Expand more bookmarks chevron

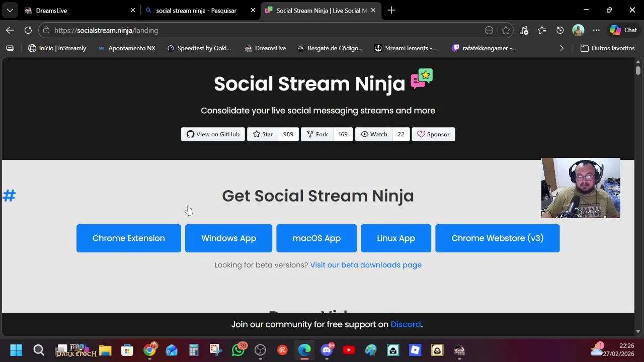click(x=561, y=48)
